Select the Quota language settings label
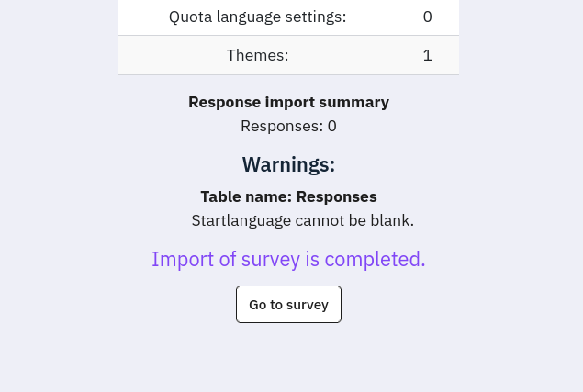Viewport: 583px width, 392px height. (x=257, y=17)
